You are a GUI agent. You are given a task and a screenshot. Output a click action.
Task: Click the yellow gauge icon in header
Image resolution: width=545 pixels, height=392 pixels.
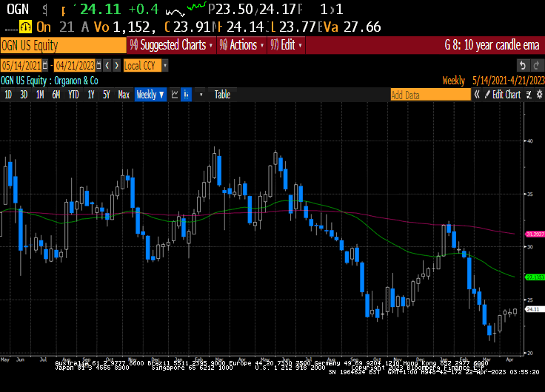tap(25, 27)
